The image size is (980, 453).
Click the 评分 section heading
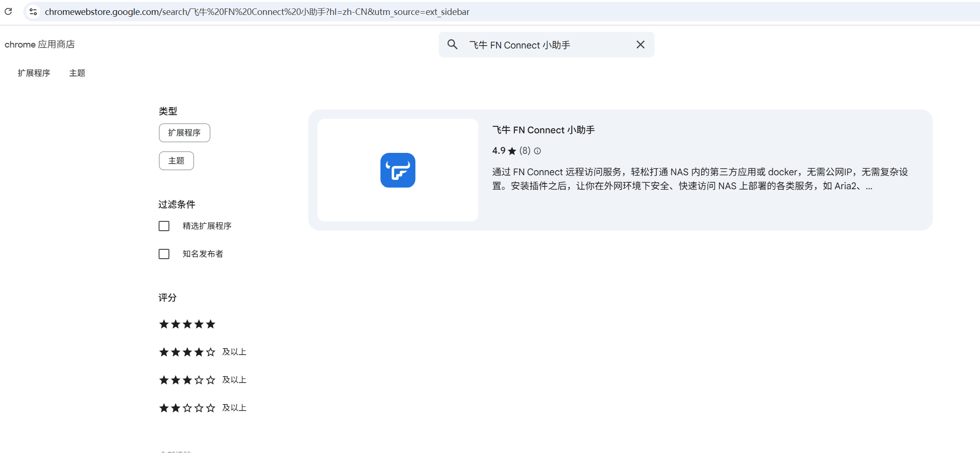[167, 297]
